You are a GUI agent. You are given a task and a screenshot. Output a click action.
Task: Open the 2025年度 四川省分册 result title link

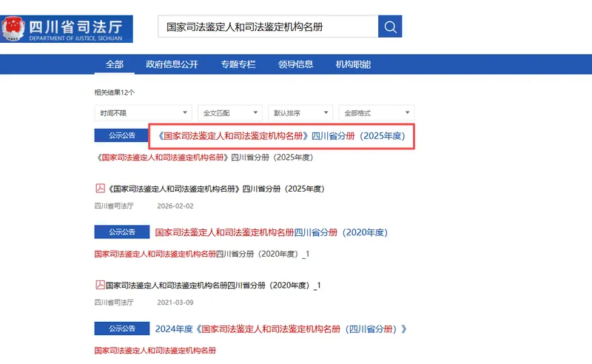click(x=281, y=136)
